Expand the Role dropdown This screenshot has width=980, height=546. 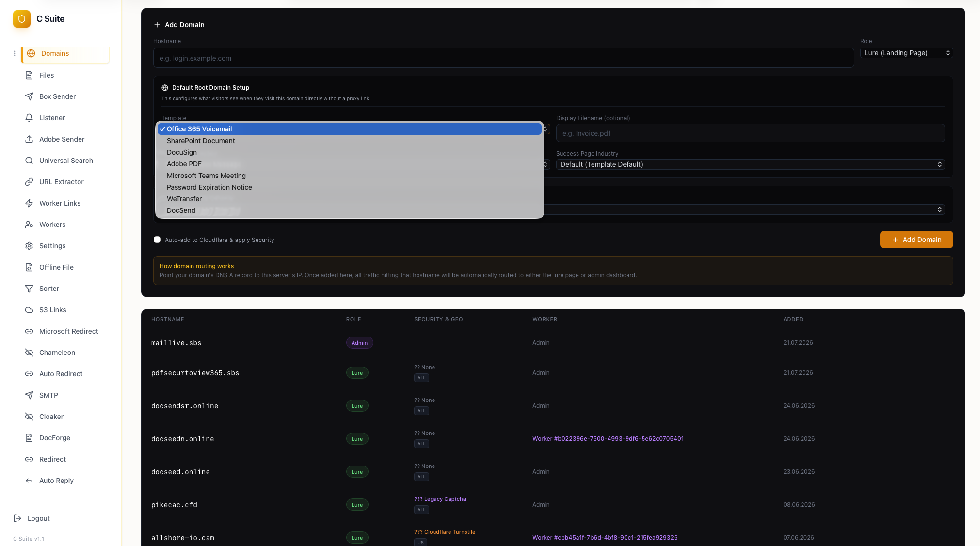906,53
